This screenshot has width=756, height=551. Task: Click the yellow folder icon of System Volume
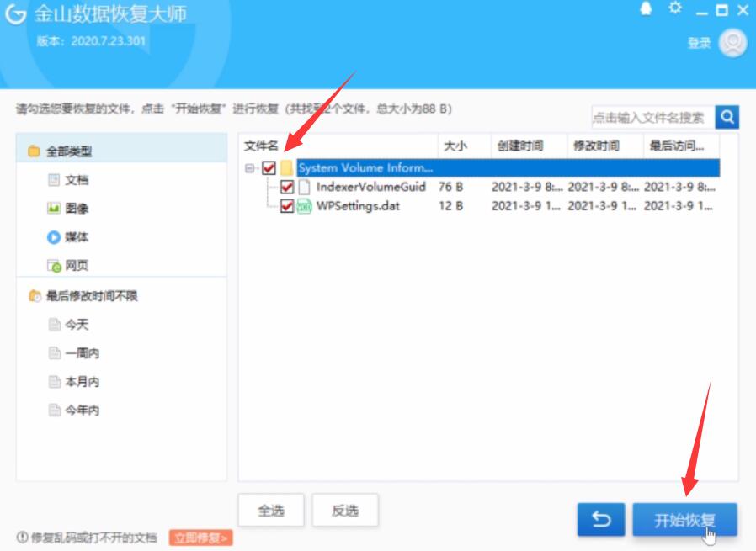(x=287, y=168)
